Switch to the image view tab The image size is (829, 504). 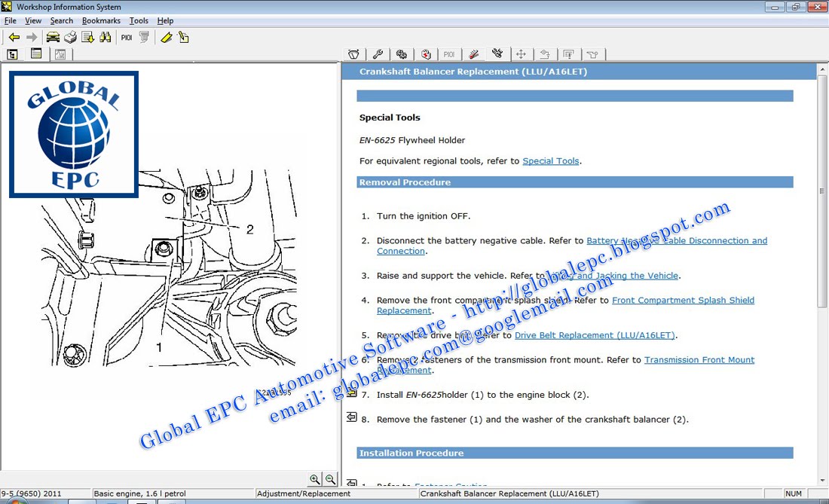(60, 54)
